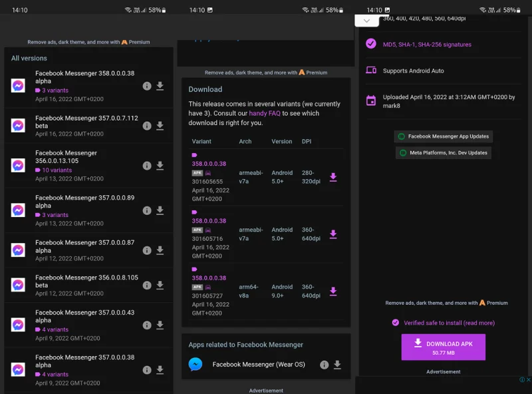Click the Facebook Messenger Wear OS app icon
The height and width of the screenshot is (394, 532).
196,364
